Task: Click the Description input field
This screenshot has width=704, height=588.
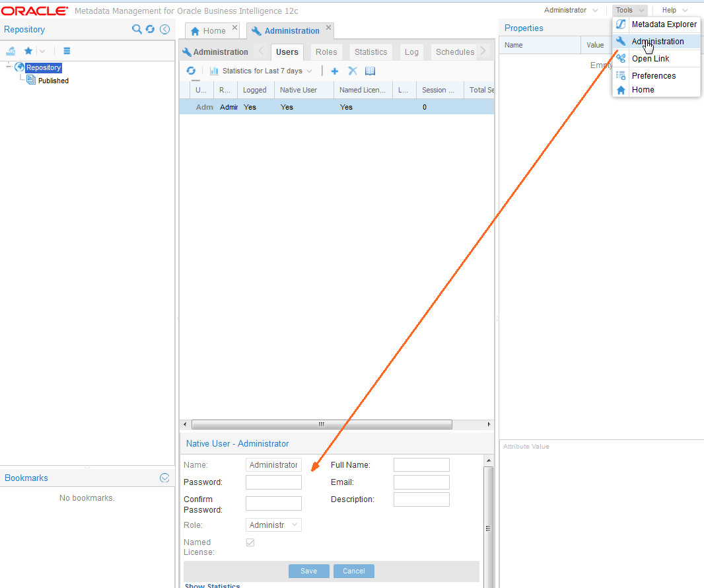Action: 421,499
